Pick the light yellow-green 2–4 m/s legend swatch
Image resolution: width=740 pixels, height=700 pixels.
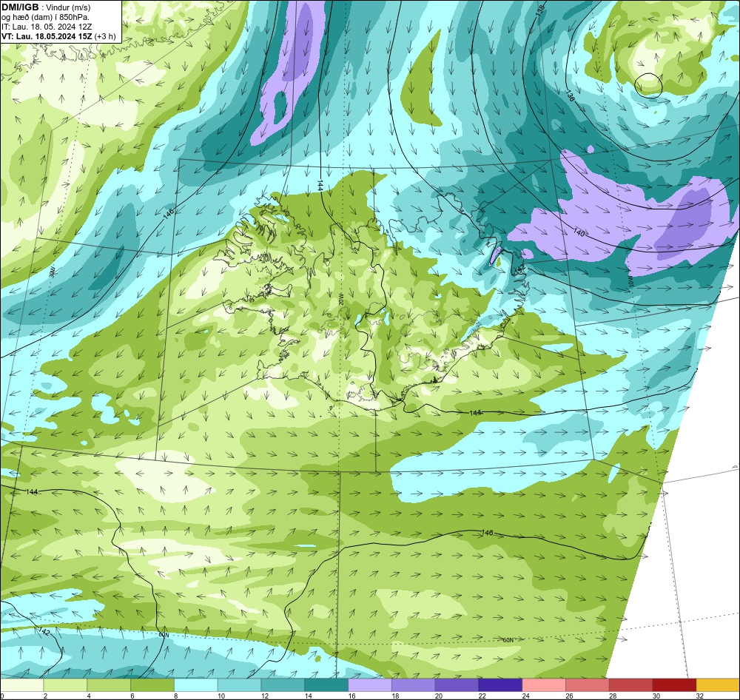65,685
